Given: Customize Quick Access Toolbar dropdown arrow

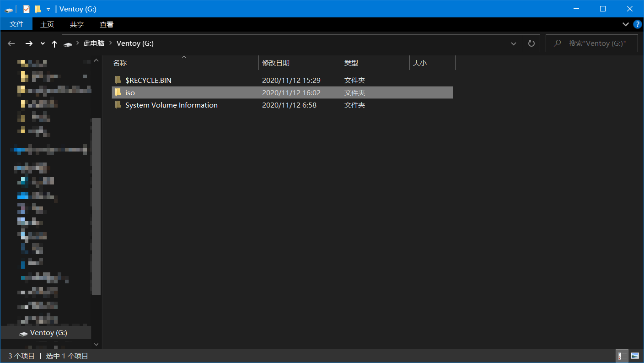Looking at the screenshot, I should [x=48, y=10].
